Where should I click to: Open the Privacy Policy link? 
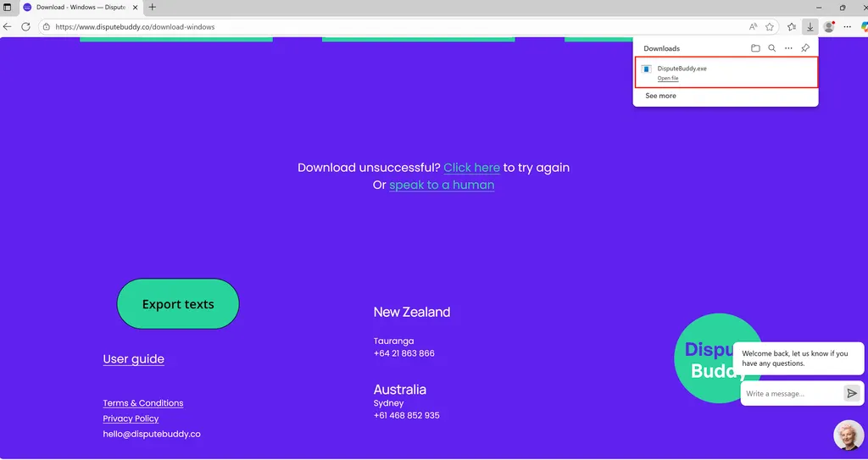[x=131, y=418]
